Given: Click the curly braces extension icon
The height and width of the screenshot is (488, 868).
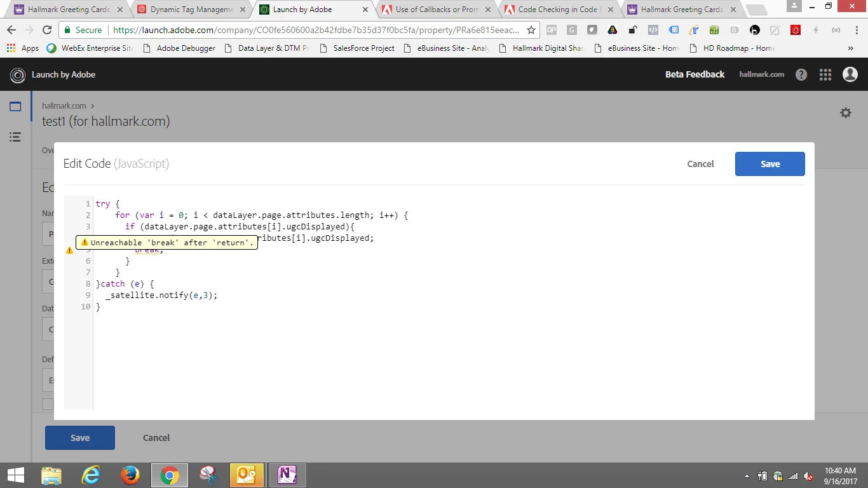Looking at the screenshot, I should point(836,30).
